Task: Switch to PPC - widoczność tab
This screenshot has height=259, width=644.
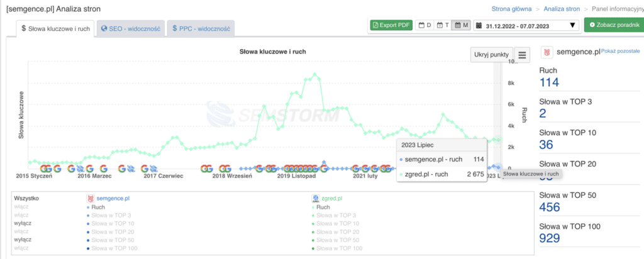Action: [201, 28]
